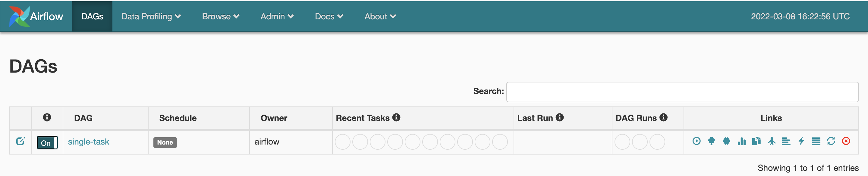Viewport: 868px width, 176px height.
Task: Open Task Duration bar chart icon
Action: click(741, 141)
